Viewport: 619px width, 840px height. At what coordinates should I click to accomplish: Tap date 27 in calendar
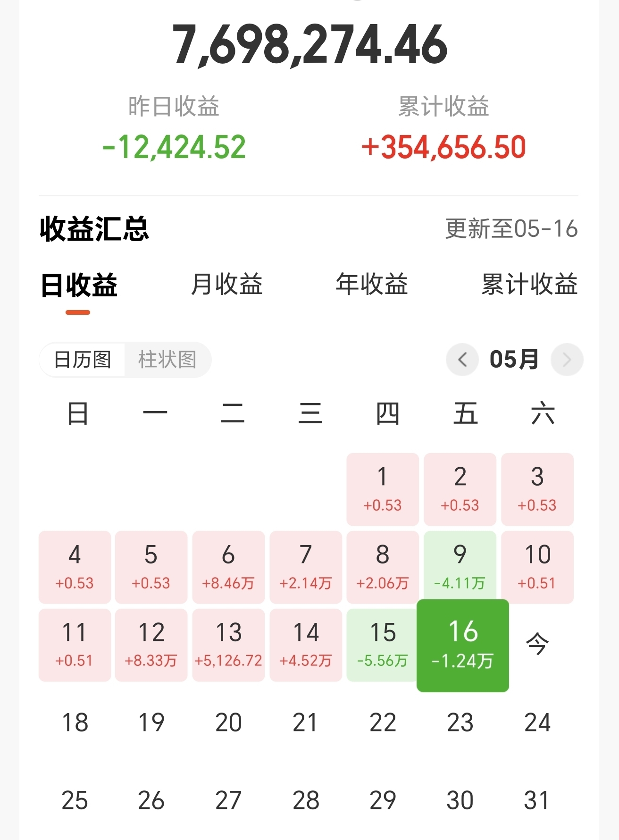[228, 800]
